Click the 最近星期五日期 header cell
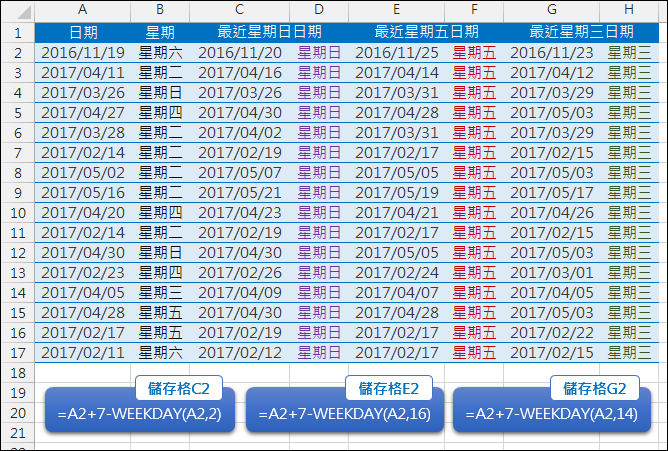The width and height of the screenshot is (668, 451). click(426, 33)
